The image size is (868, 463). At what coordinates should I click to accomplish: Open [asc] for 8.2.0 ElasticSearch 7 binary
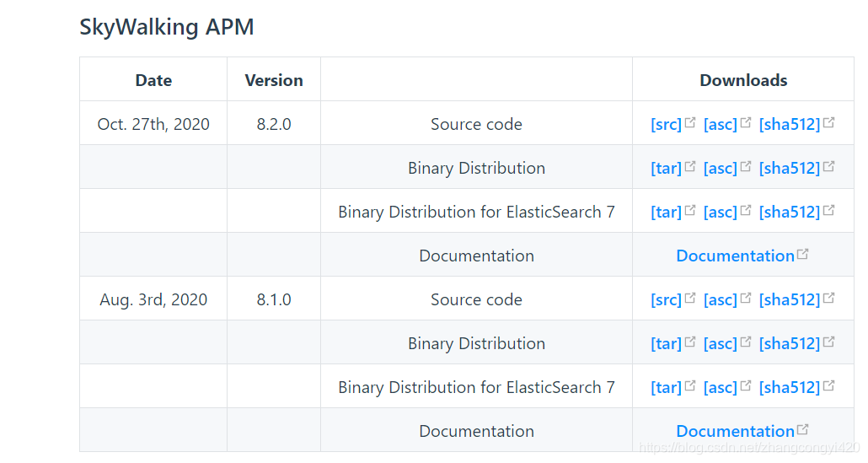[x=721, y=212]
